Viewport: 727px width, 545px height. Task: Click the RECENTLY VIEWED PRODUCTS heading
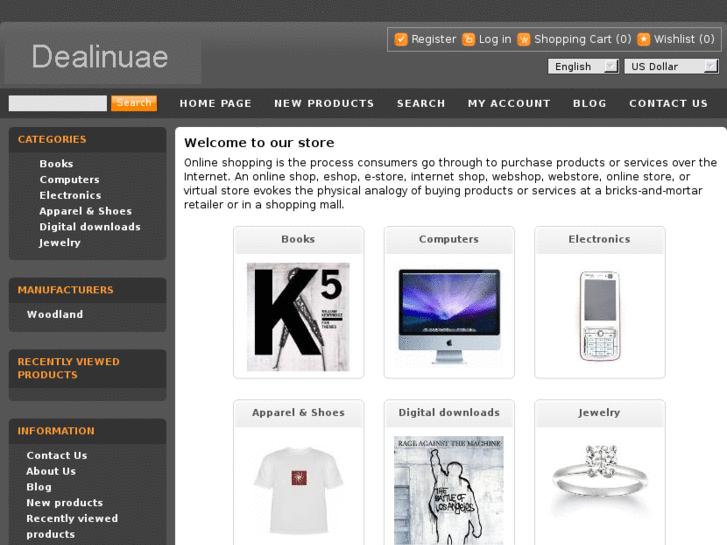pyautogui.click(x=69, y=368)
